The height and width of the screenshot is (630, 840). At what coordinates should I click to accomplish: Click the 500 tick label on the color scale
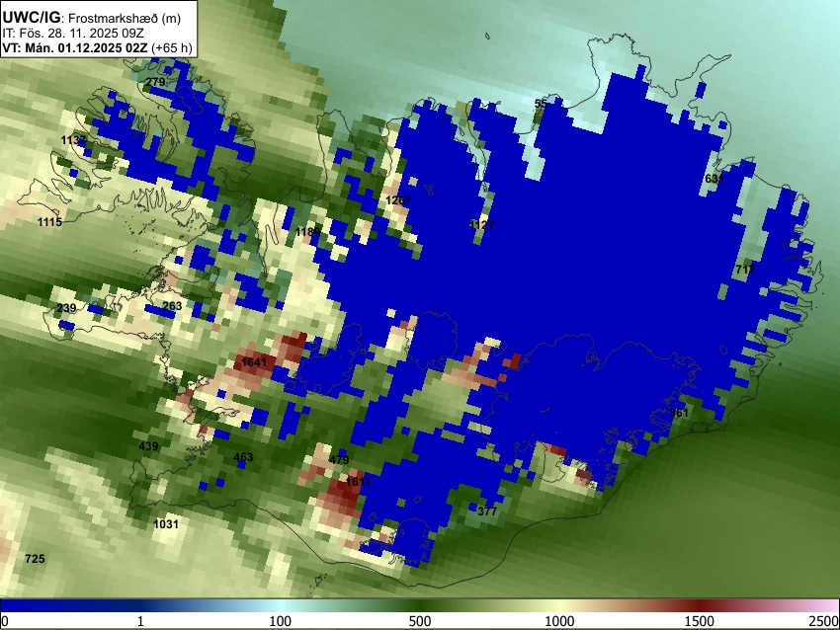[419, 621]
